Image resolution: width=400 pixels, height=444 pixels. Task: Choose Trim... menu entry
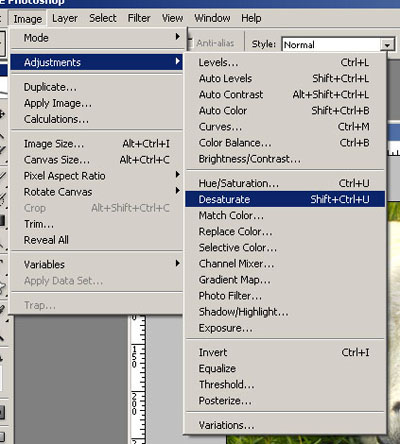[97, 224]
